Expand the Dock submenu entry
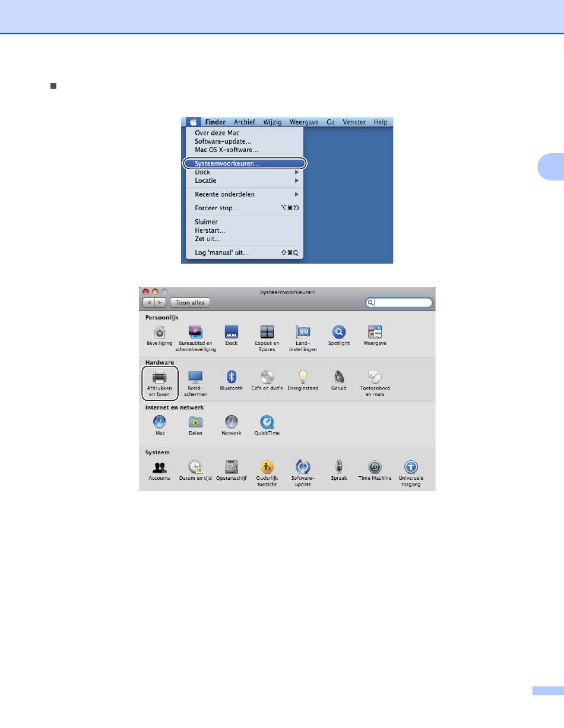This screenshot has width=564, height=728. 243,172
